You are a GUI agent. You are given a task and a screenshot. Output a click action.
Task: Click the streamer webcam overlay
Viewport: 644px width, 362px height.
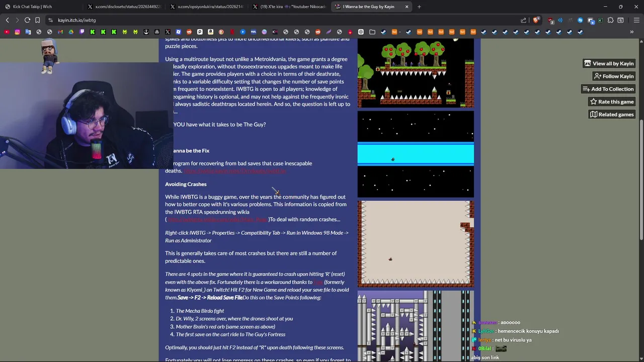pos(86,115)
